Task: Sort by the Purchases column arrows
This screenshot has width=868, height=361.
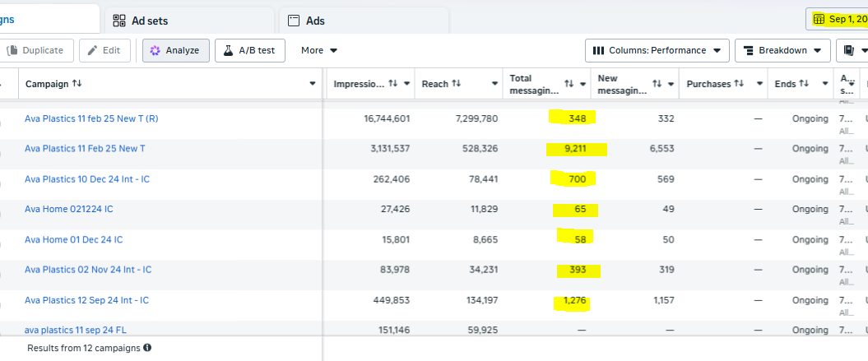Action: [x=739, y=84]
